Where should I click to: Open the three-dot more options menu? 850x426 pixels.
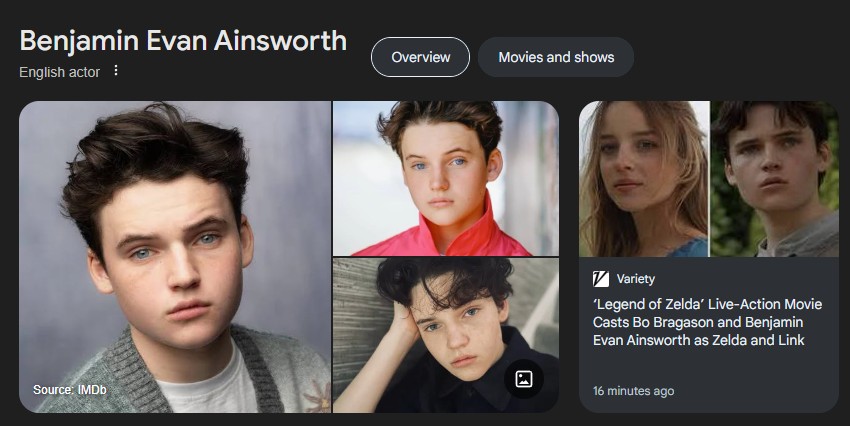click(x=115, y=70)
